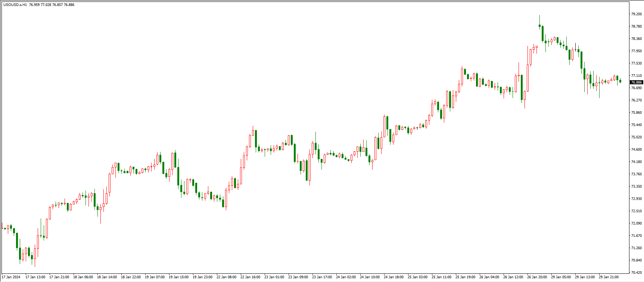Click the 79.200 price axis label

click(637, 14)
